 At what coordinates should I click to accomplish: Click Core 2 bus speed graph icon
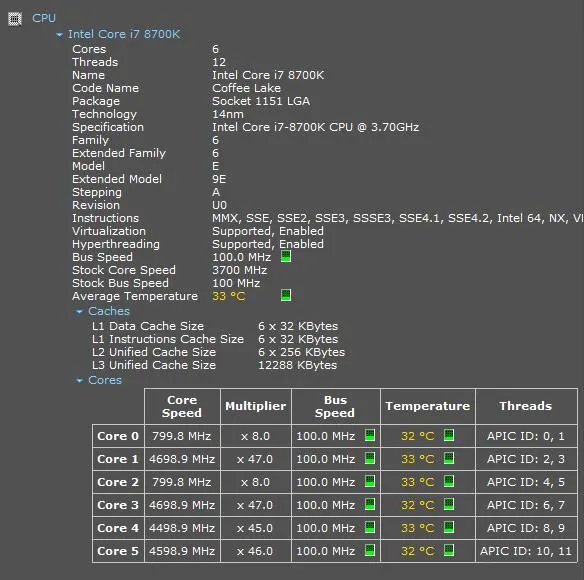(x=370, y=481)
